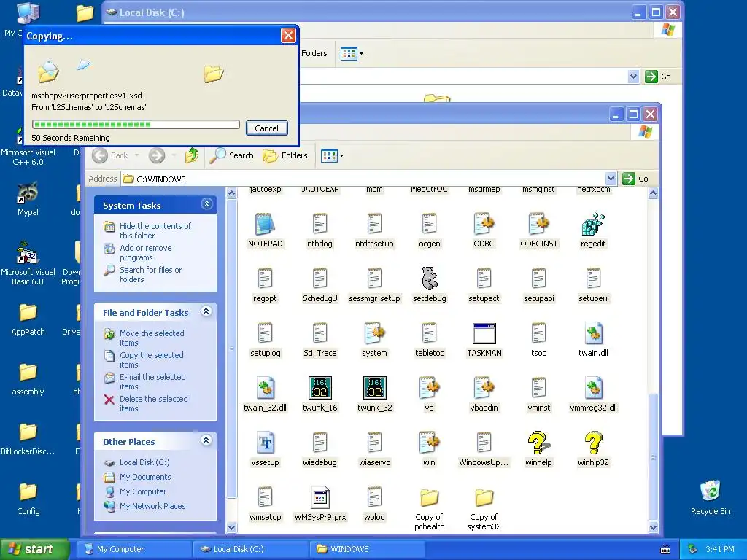
Task: Click E-mail the selected items link
Action: 152,381
